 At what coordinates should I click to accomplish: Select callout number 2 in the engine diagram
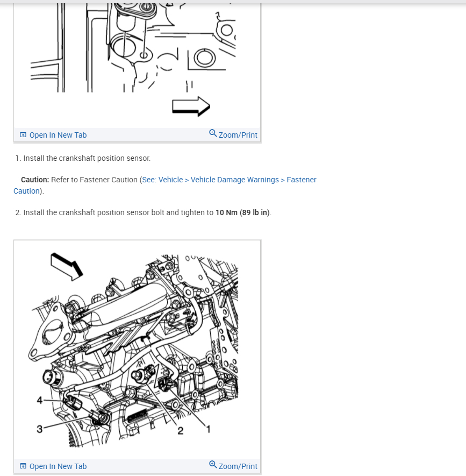pos(180,430)
